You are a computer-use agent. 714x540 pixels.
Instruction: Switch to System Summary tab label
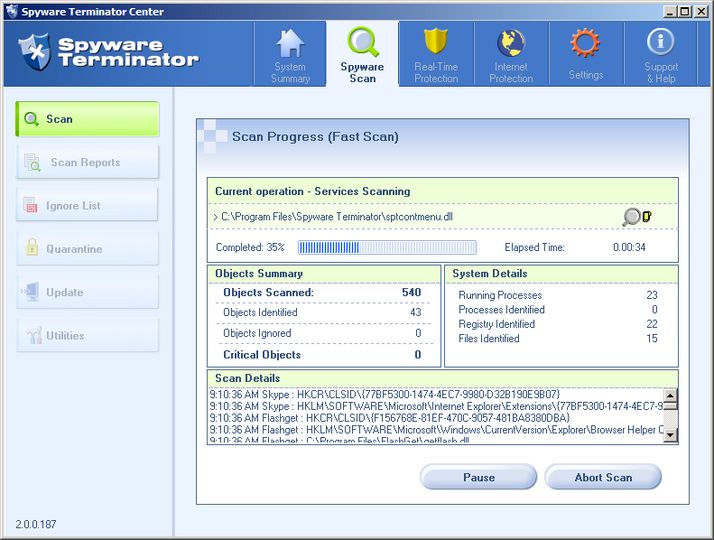click(290, 72)
